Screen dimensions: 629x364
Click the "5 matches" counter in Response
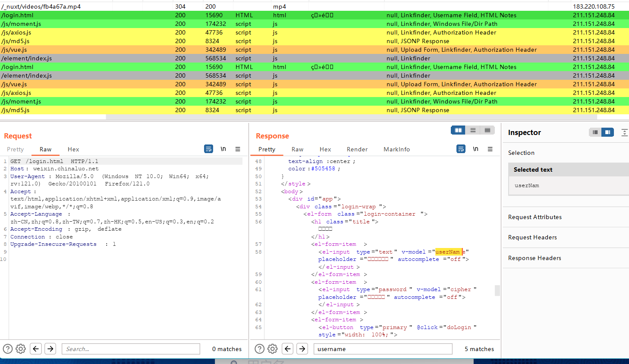coord(479,349)
